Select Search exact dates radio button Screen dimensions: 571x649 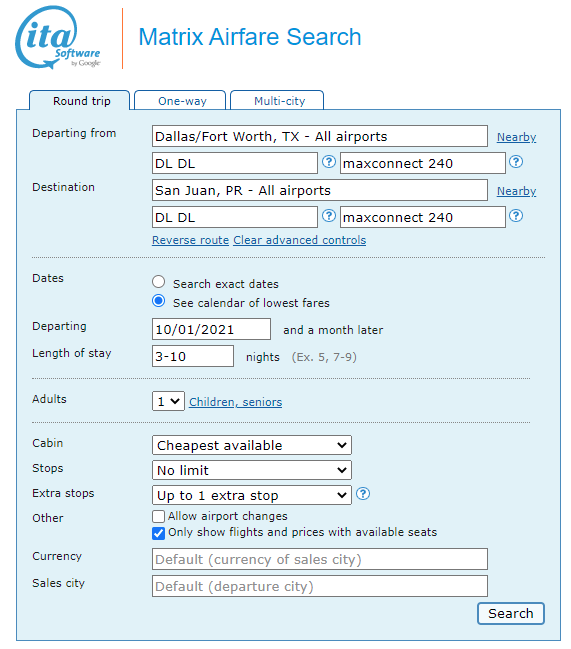point(158,282)
